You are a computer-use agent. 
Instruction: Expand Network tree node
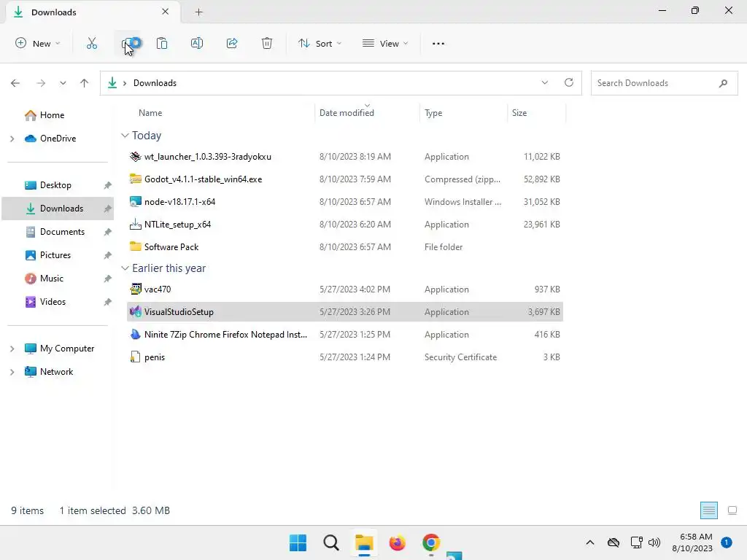[x=12, y=372]
